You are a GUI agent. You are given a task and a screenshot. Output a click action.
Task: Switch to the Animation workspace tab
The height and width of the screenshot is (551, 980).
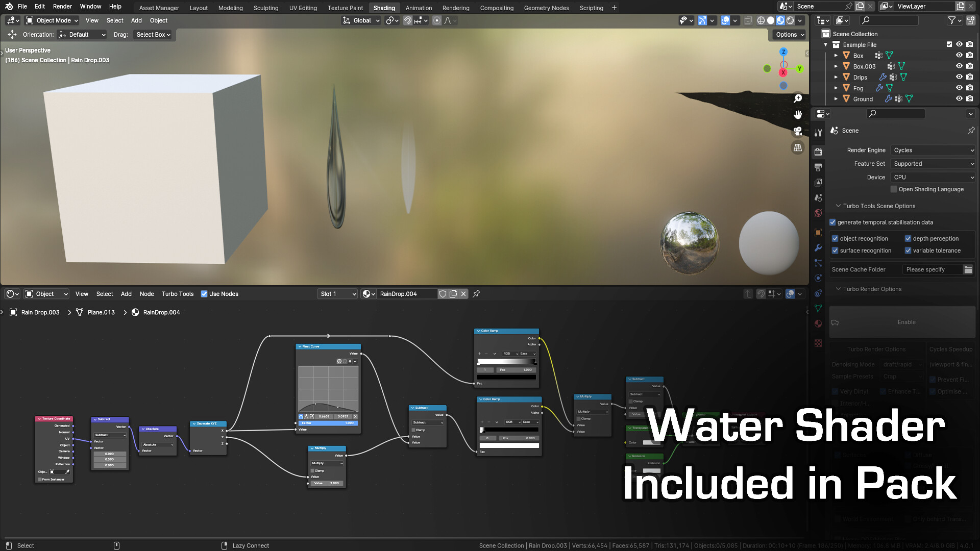tap(419, 8)
